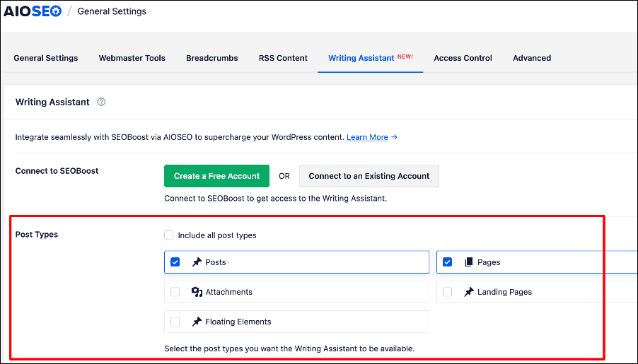Click Create a Free Account button

217,176
